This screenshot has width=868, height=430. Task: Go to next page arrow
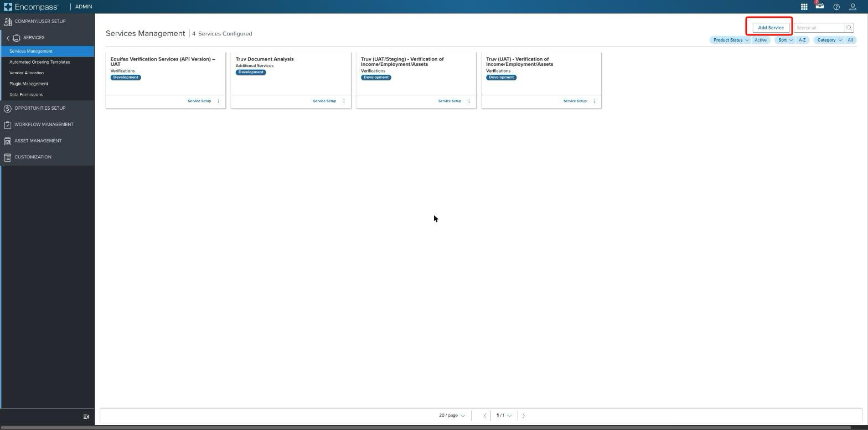tap(524, 416)
